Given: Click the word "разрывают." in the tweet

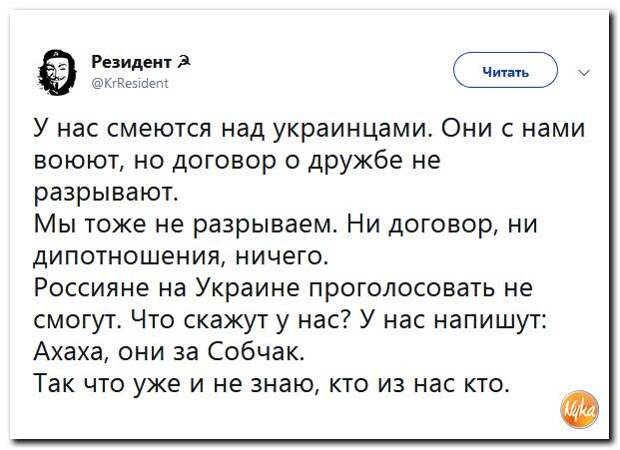Looking at the screenshot, I should click(x=106, y=189).
